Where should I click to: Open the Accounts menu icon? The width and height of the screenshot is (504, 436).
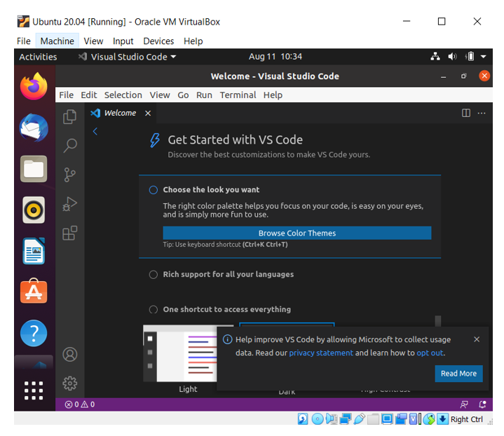coord(70,354)
